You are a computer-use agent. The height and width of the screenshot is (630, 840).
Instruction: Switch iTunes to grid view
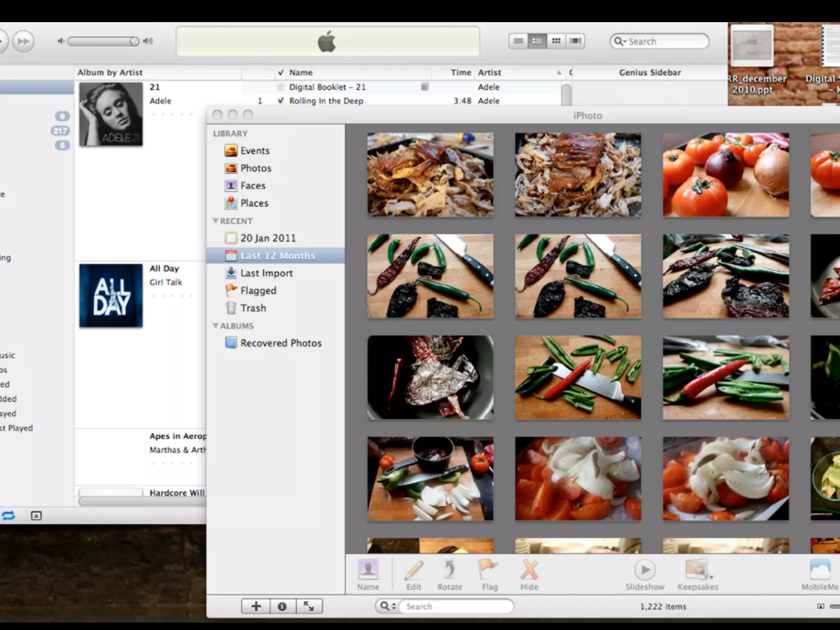pos(556,41)
